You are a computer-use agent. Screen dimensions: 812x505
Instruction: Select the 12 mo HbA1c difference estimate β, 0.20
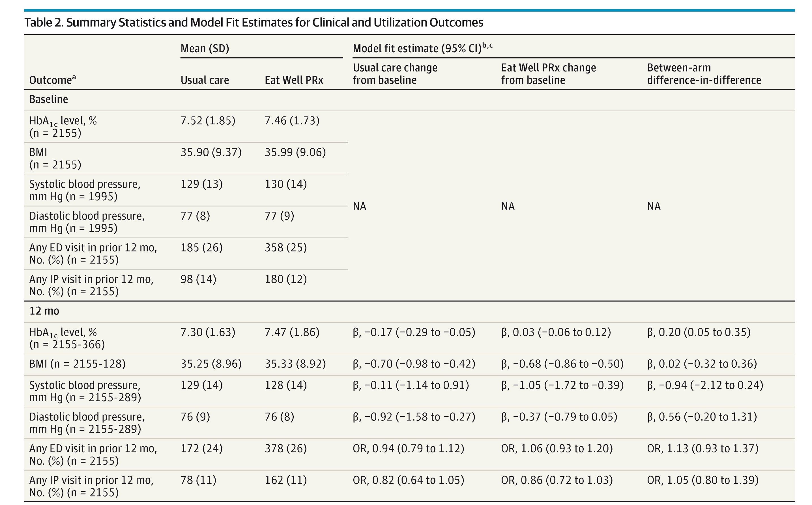[x=698, y=332]
